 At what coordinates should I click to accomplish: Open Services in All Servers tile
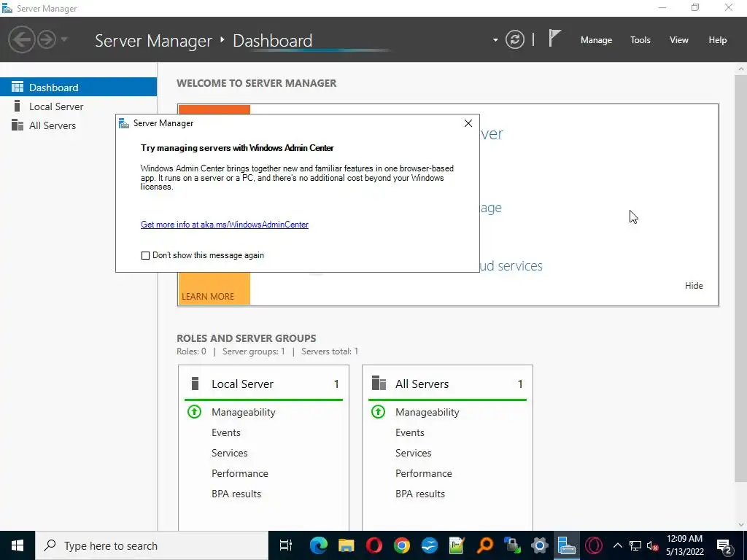point(414,453)
